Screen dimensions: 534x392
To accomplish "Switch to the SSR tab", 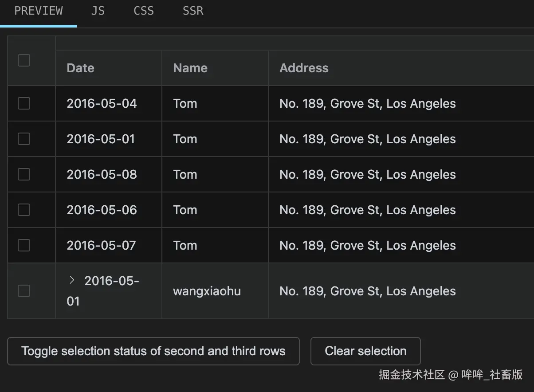I will [x=193, y=11].
